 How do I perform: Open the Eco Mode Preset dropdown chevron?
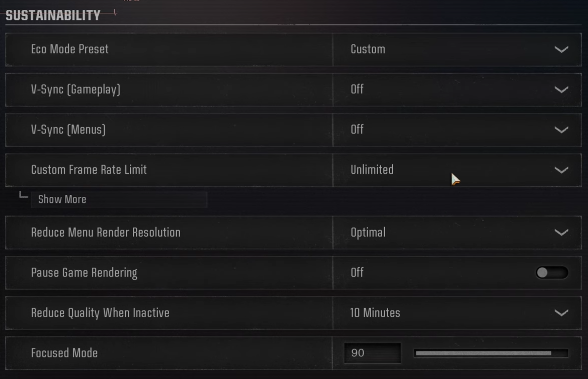pyautogui.click(x=561, y=50)
